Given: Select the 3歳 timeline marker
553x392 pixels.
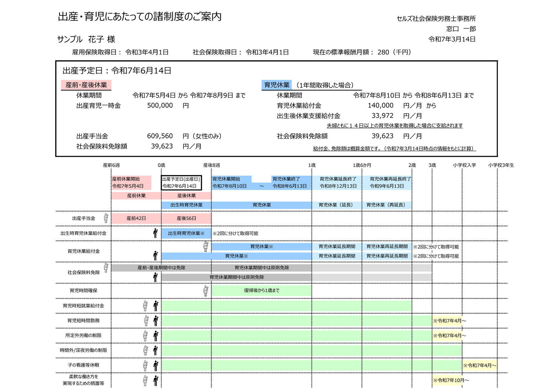Looking at the screenshot, I should click(x=432, y=165).
